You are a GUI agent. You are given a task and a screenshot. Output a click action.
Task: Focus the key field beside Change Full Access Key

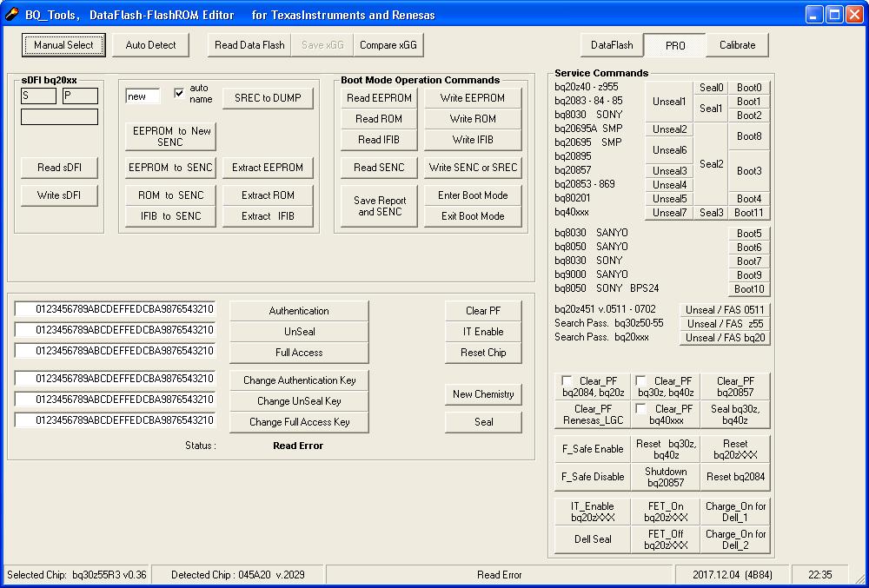pos(116,420)
